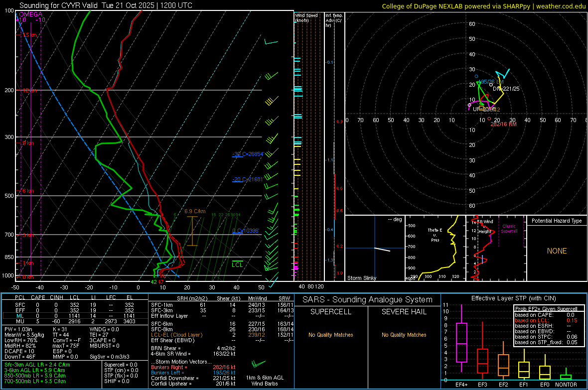Click the green 1km & 6km wind barb symbol

(x=258, y=364)
